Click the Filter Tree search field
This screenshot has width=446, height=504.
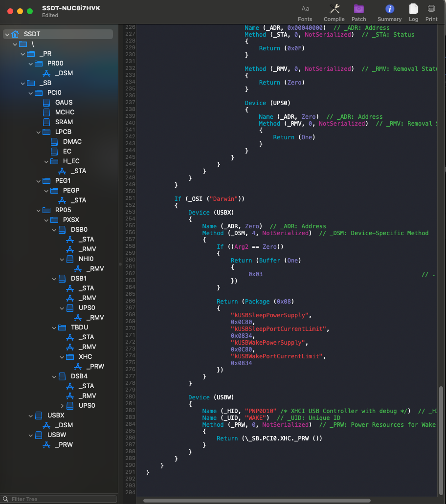(x=59, y=499)
